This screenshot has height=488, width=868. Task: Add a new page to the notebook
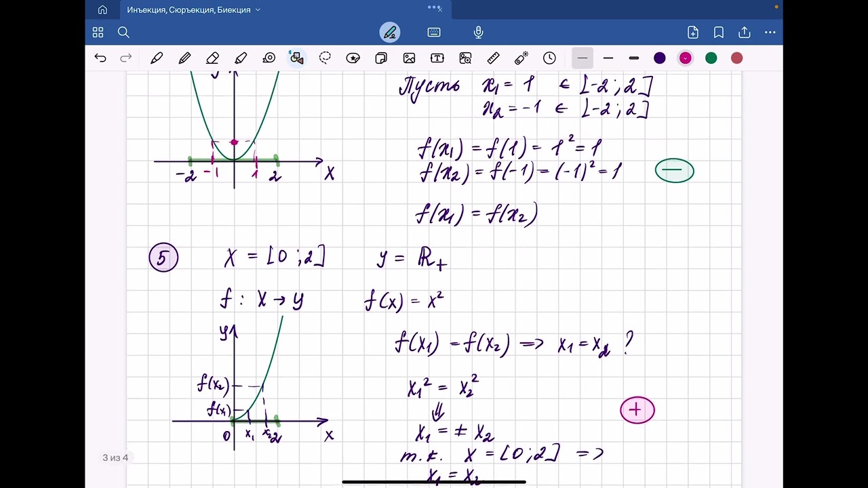[x=693, y=33]
